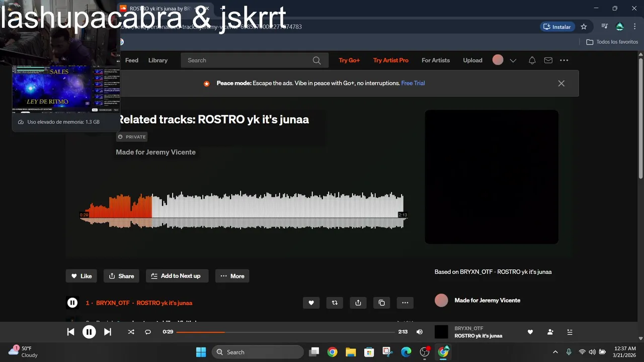Open Task View on the taskbar
This screenshot has width=644, height=362.
pyautogui.click(x=314, y=352)
